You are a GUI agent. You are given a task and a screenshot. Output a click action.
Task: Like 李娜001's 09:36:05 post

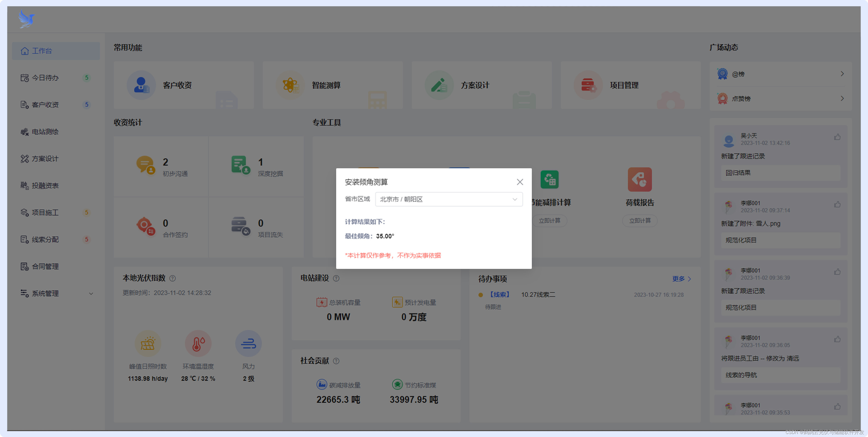coord(837,340)
